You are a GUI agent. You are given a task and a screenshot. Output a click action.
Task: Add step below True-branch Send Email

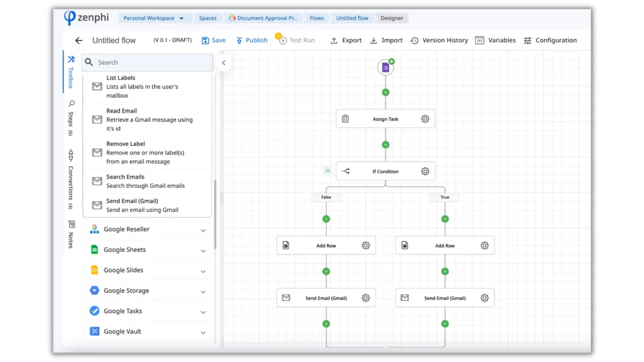(x=445, y=324)
